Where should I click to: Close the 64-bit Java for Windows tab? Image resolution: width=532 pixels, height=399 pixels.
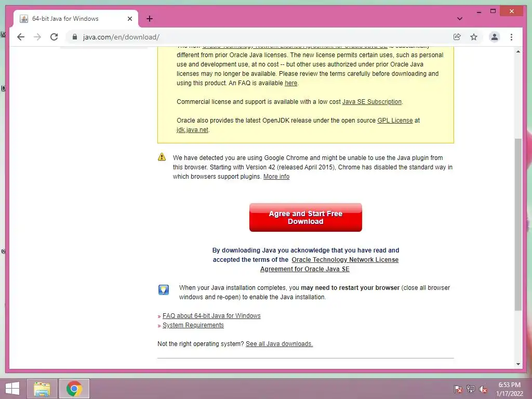pos(129,19)
